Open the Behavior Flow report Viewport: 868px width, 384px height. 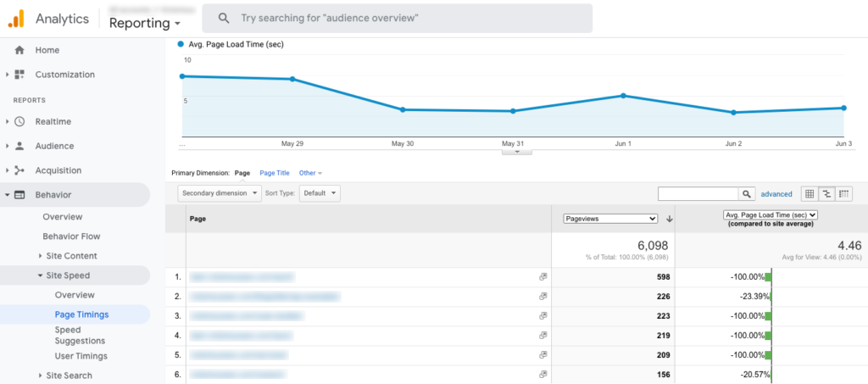pos(71,237)
